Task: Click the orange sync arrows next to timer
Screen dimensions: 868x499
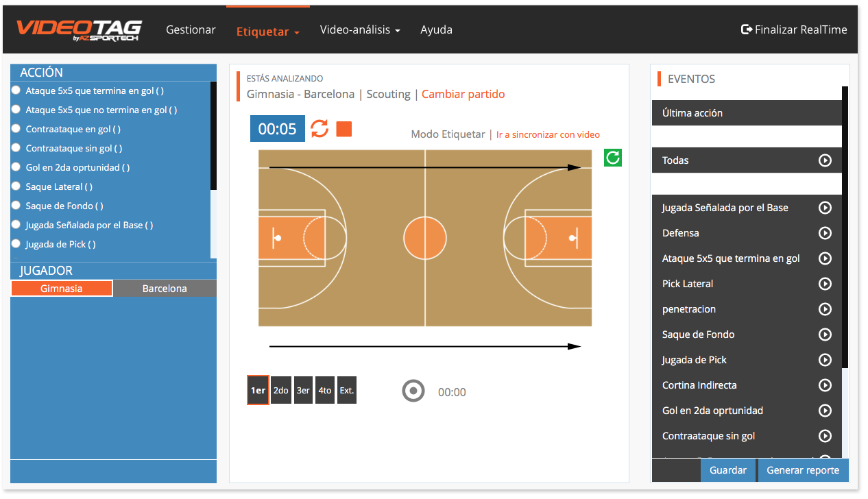Action: point(320,129)
